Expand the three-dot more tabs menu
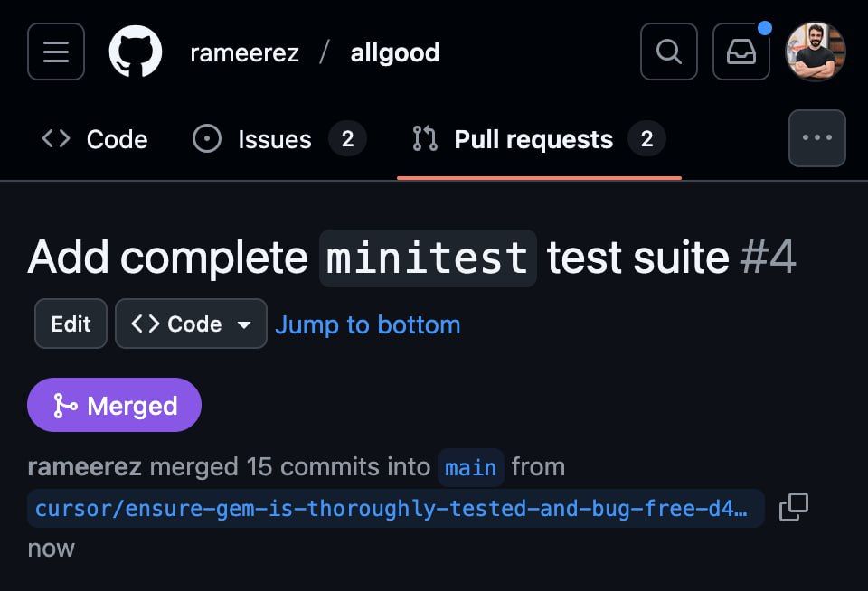 pyautogui.click(x=816, y=138)
